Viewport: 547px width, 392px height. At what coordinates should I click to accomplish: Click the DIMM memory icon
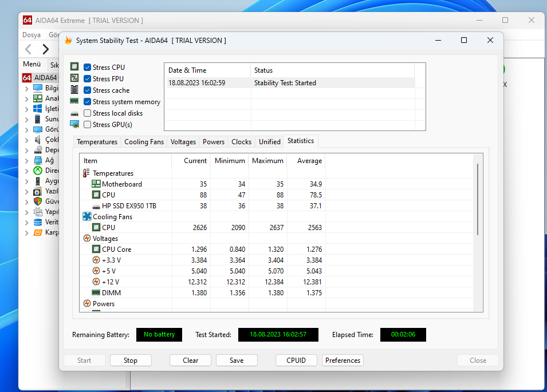coord(96,292)
